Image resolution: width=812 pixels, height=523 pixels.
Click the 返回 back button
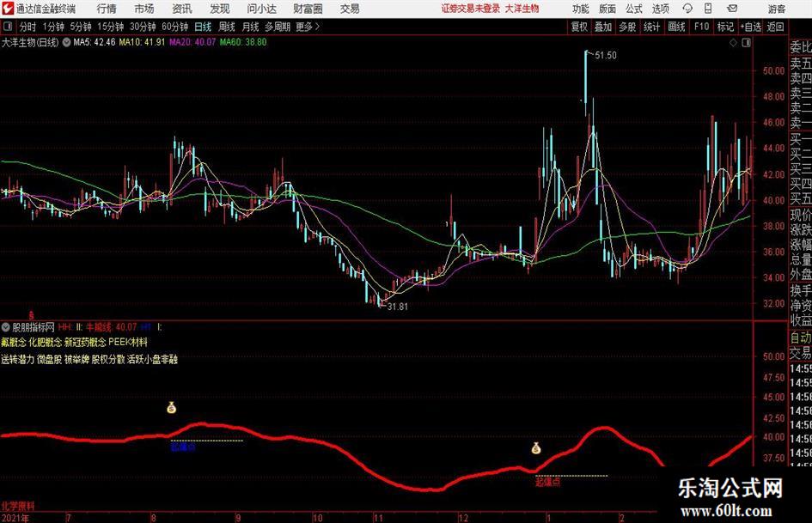coord(775,27)
